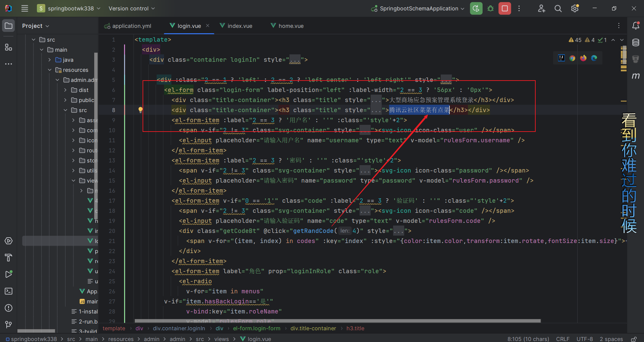Expand the dist folder
This screenshot has width=644, height=342.
click(x=65, y=90)
